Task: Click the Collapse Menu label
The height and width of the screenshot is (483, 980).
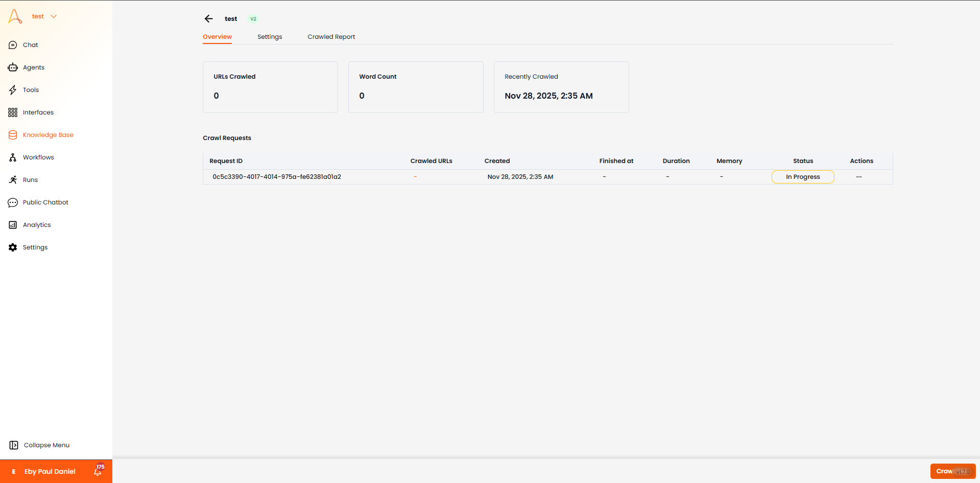Action: tap(46, 445)
